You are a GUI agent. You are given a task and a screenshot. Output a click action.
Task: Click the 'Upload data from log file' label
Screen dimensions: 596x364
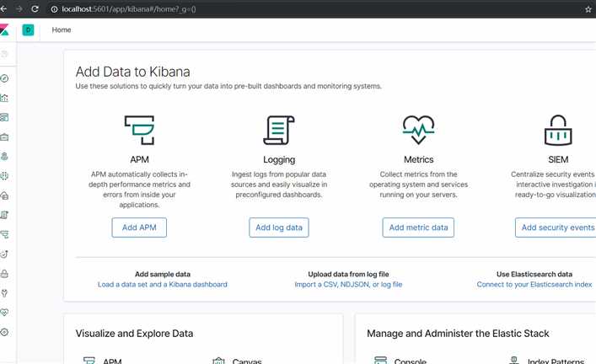click(x=348, y=274)
